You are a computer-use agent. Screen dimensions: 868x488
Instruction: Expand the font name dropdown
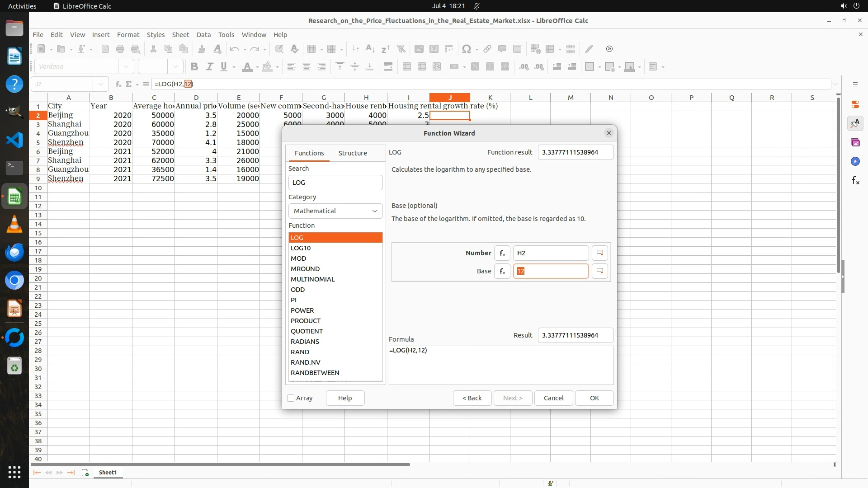pyautogui.click(x=126, y=66)
